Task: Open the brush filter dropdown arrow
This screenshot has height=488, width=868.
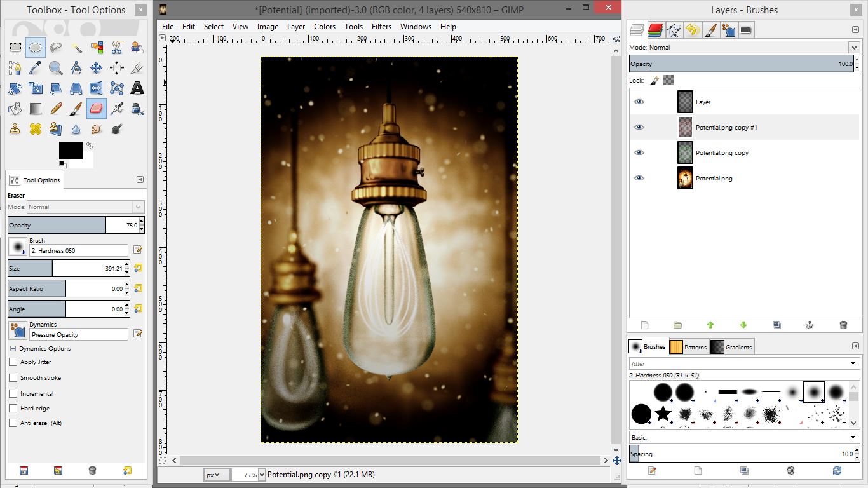Action: [x=854, y=363]
